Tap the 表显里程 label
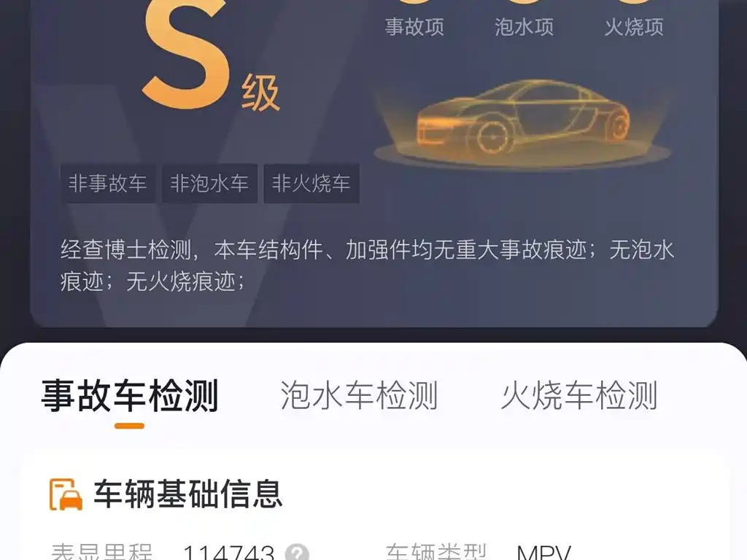The image size is (747, 560). [x=101, y=553]
